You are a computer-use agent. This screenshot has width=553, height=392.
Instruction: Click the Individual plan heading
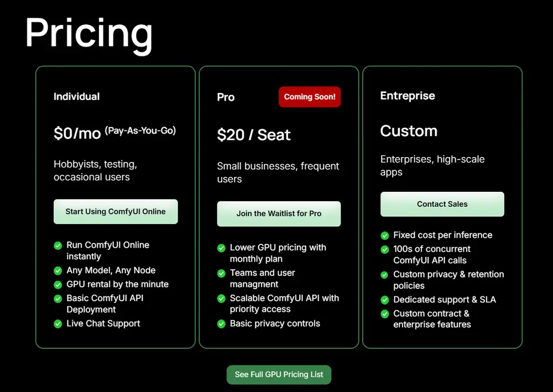coord(77,97)
